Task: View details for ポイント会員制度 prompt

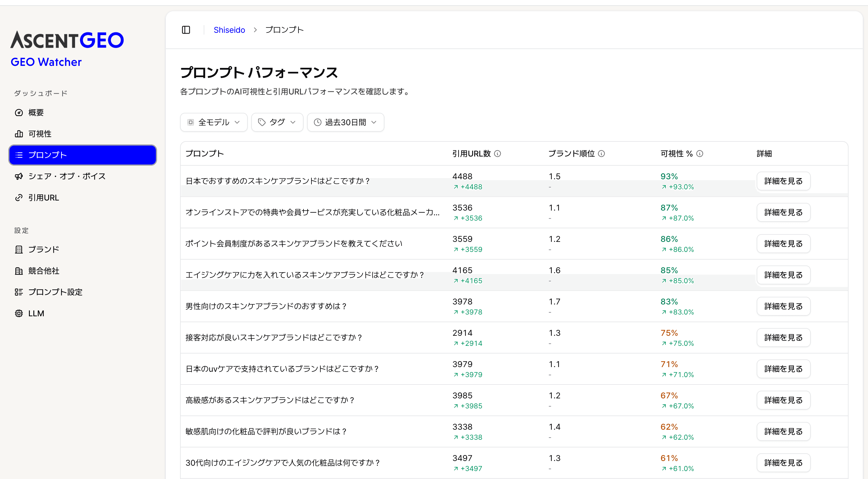Action: click(x=784, y=244)
